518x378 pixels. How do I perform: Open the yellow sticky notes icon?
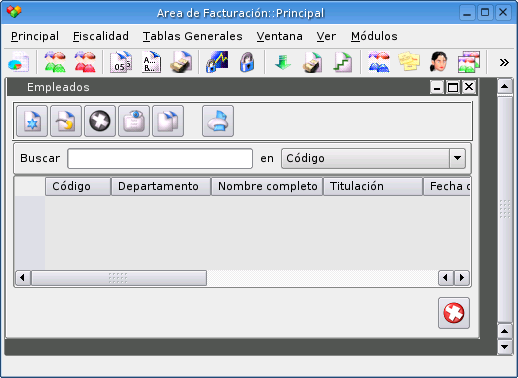(x=409, y=61)
